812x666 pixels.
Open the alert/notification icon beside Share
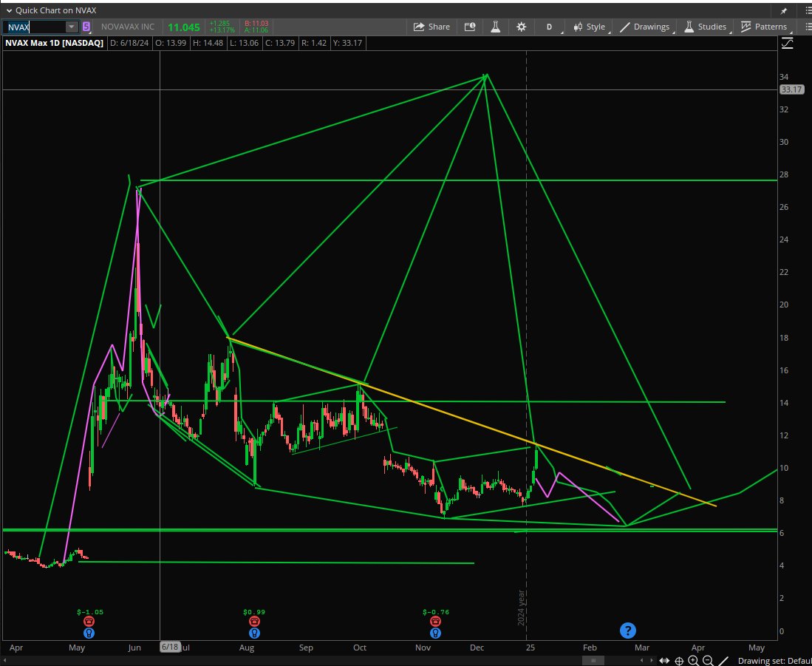(470, 27)
